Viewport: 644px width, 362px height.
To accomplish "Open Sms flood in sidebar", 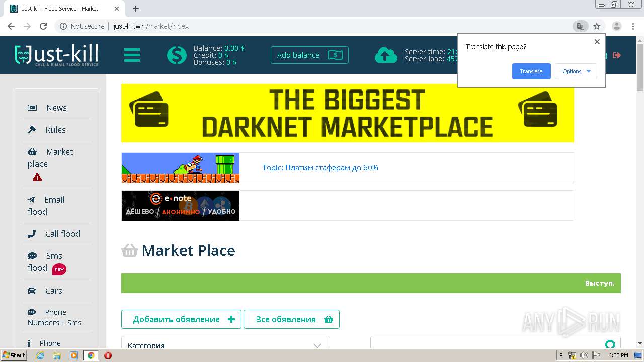I will (57, 262).
